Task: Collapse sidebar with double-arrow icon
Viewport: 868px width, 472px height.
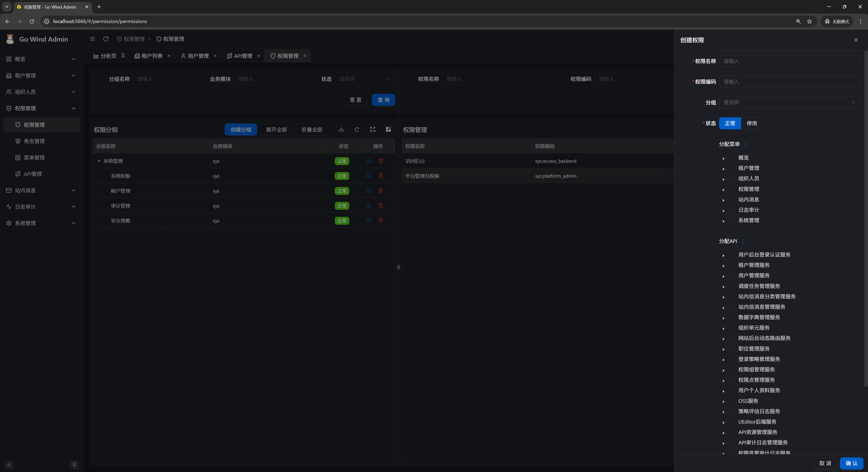Action: (x=9, y=465)
